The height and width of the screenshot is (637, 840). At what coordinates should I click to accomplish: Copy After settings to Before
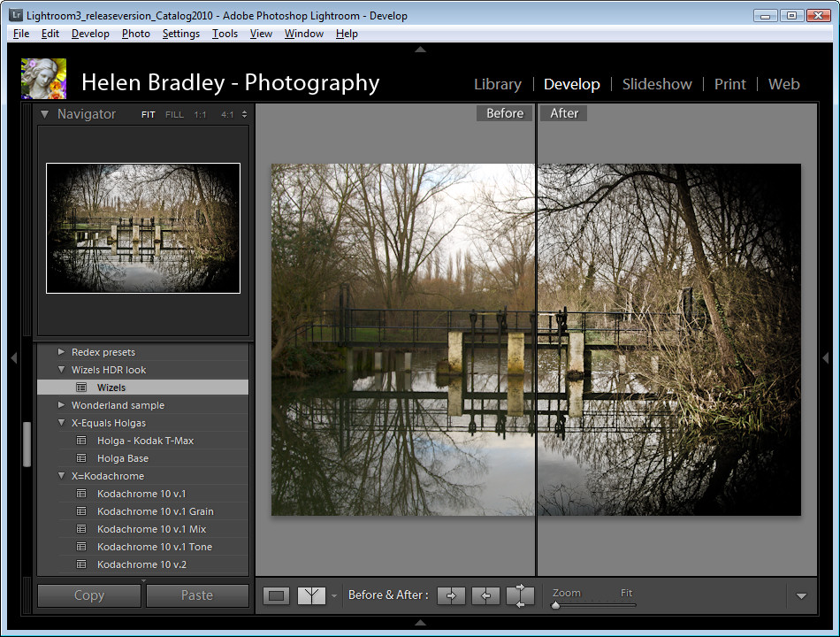(x=485, y=595)
